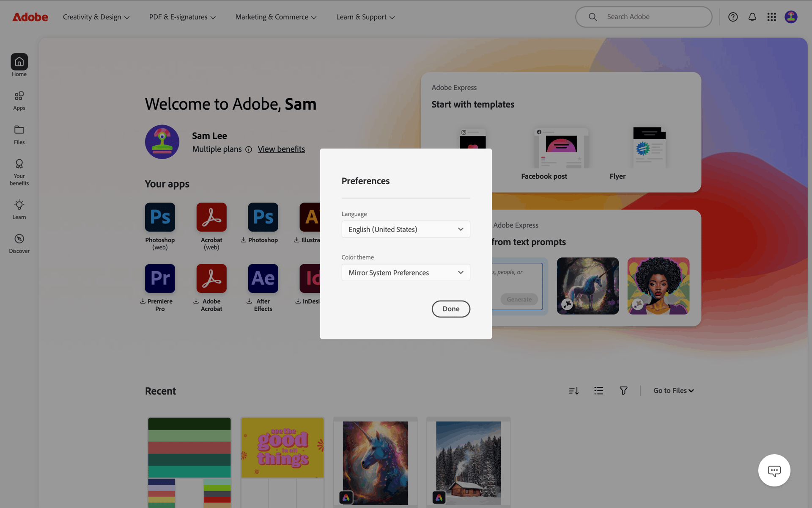Viewport: 812px width, 508px height.
Task: Open the afro woman portrait image
Action: click(658, 286)
